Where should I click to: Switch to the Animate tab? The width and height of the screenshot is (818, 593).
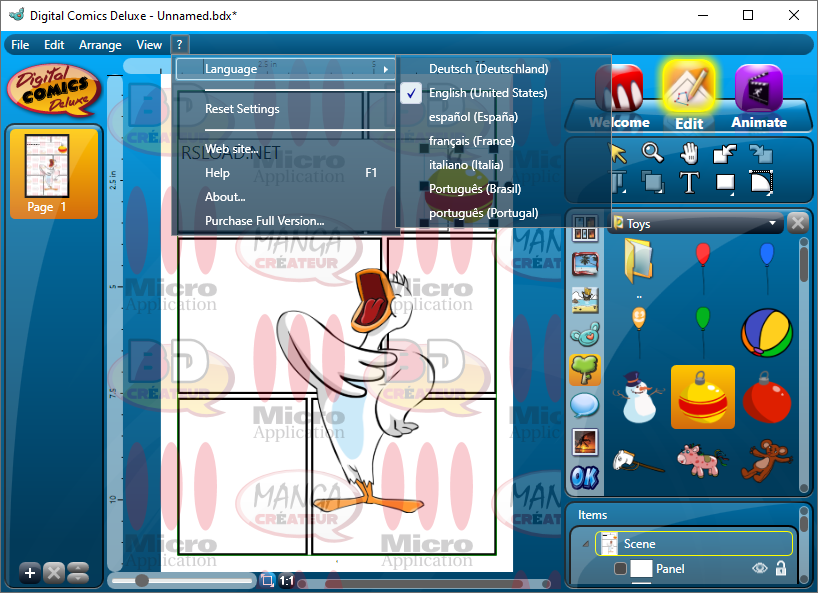pyautogui.click(x=759, y=98)
